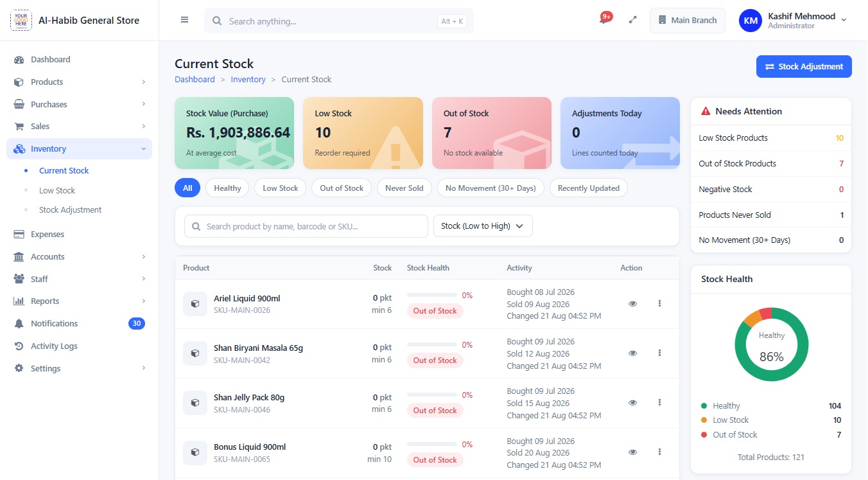868x480 pixels.
Task: Click Ariel Liquid stock health progress bar
Action: (x=431, y=296)
